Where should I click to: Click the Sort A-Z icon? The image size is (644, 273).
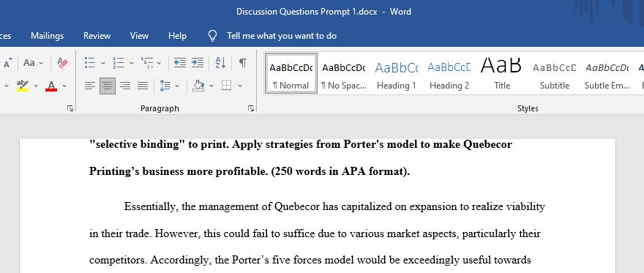(x=220, y=63)
